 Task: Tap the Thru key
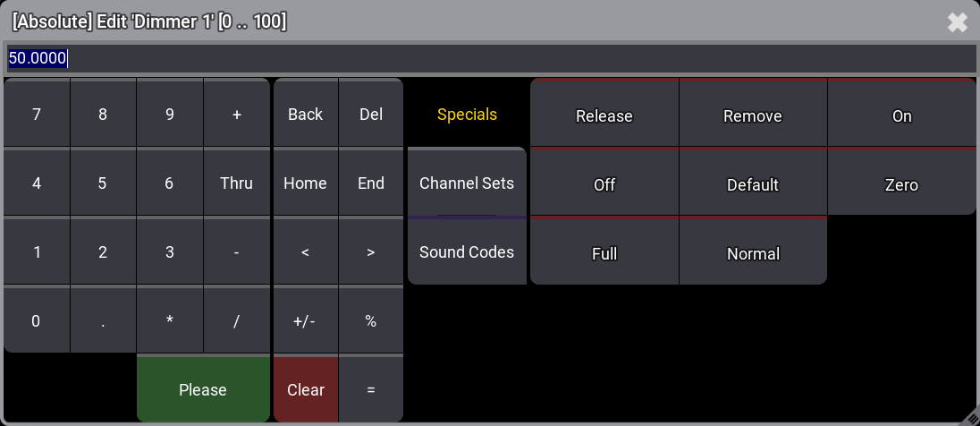[x=237, y=183]
